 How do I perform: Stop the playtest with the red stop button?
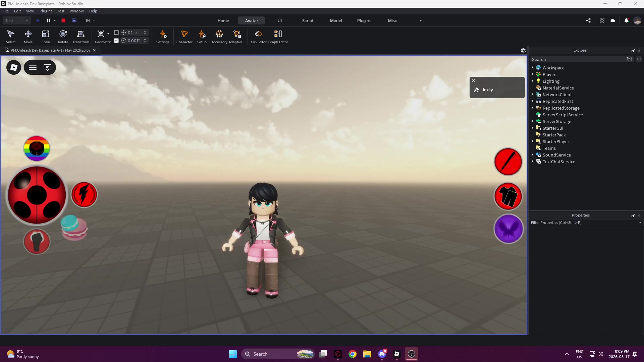(x=63, y=20)
